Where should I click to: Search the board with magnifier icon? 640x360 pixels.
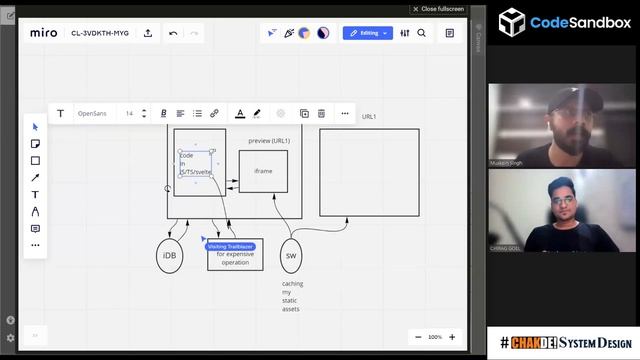pos(422,33)
